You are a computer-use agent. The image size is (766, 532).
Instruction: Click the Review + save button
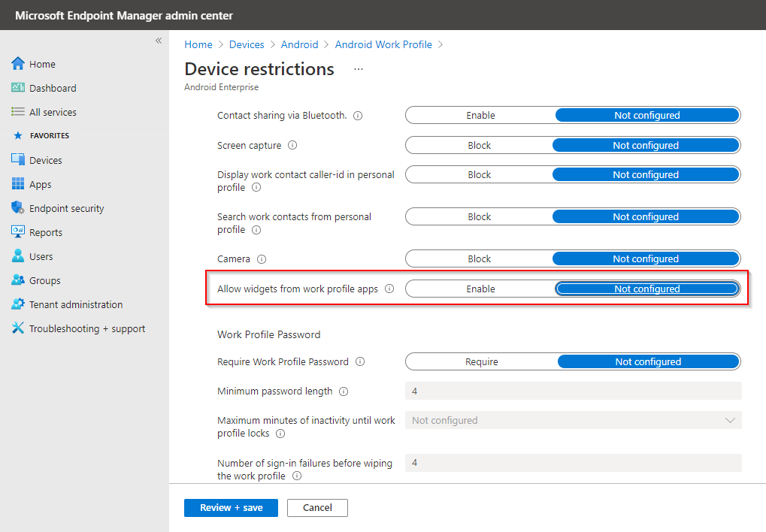pos(231,508)
